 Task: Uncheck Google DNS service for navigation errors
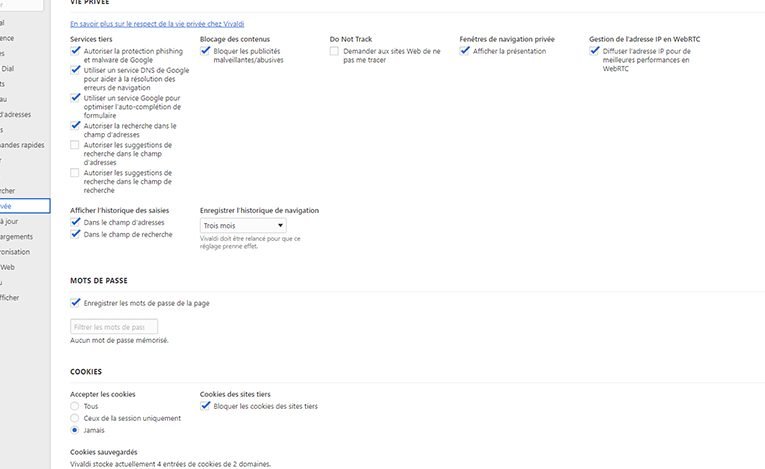tap(76, 71)
